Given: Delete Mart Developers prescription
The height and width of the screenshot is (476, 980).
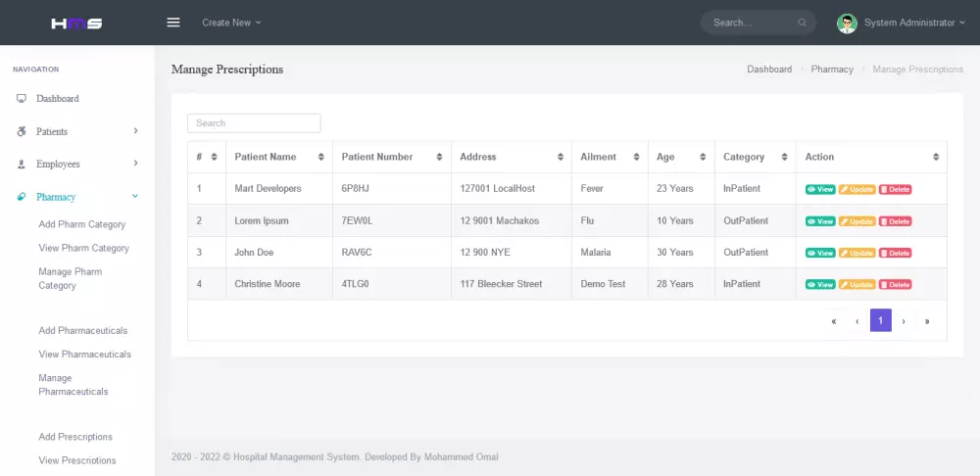Looking at the screenshot, I should [895, 189].
